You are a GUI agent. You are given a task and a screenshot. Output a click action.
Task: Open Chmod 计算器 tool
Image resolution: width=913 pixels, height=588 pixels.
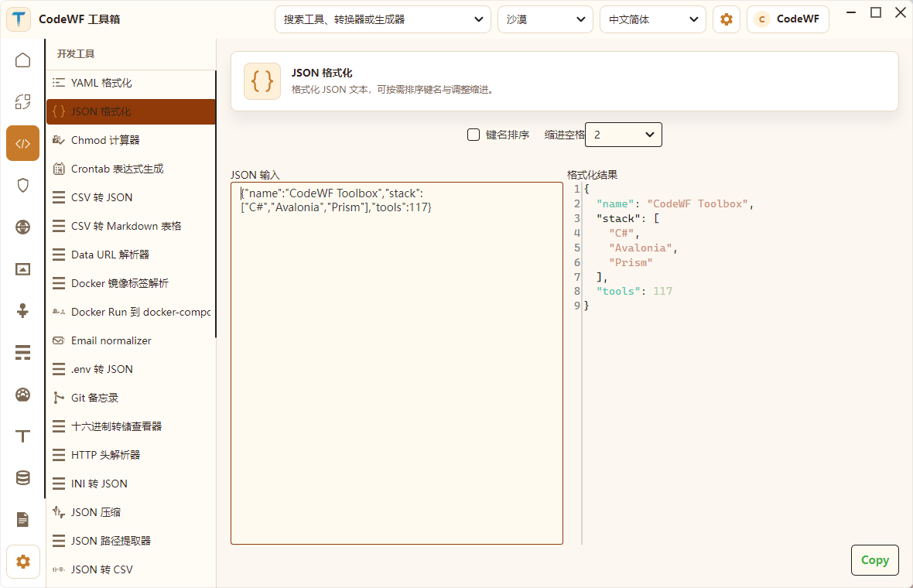(131, 140)
